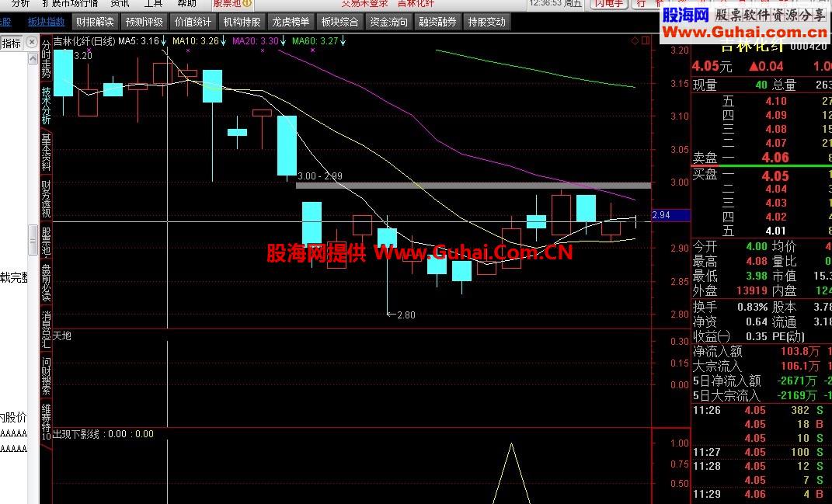Image resolution: width=832 pixels, height=504 pixels.
Task: Open the 资讯 menu
Action: tap(120, 3)
